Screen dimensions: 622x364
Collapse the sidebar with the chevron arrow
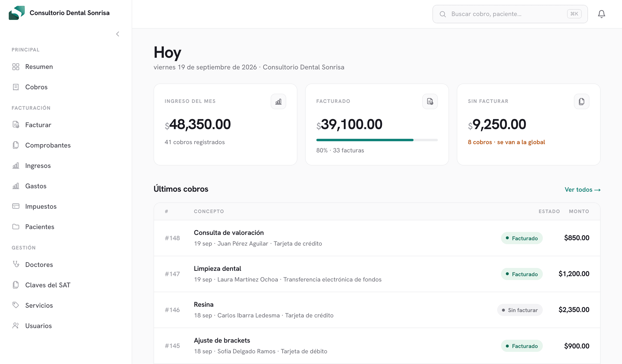118,34
